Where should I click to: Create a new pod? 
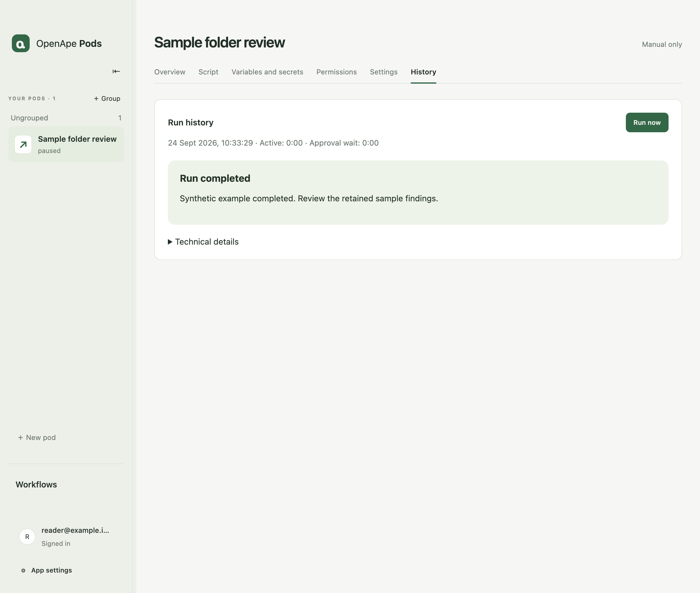37,437
